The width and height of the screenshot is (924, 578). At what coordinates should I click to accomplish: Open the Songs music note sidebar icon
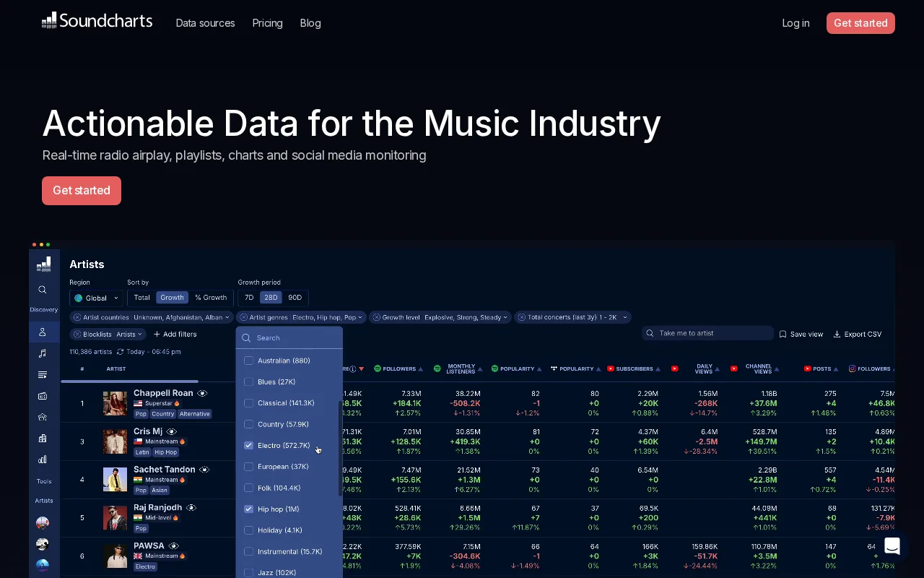(x=43, y=353)
